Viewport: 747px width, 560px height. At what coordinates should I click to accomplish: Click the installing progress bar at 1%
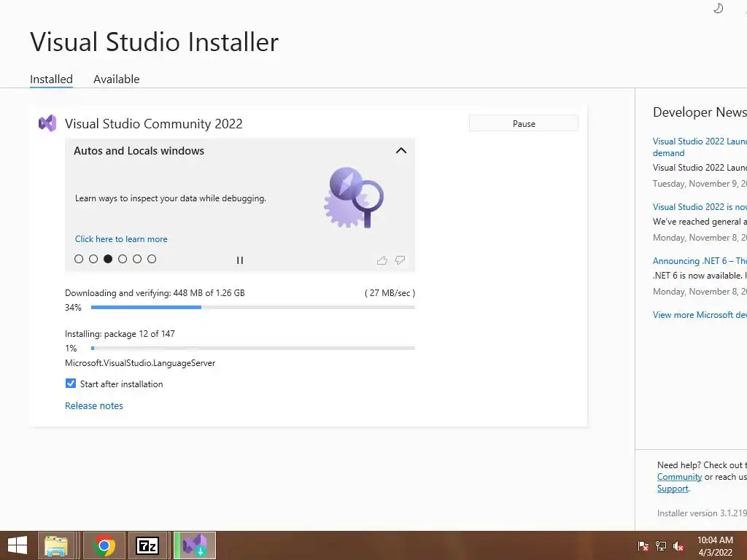(253, 348)
